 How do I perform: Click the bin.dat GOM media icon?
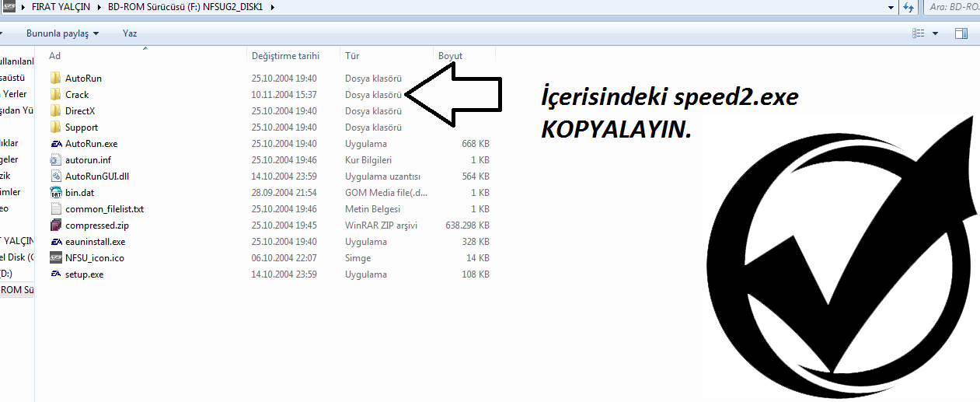(55, 192)
